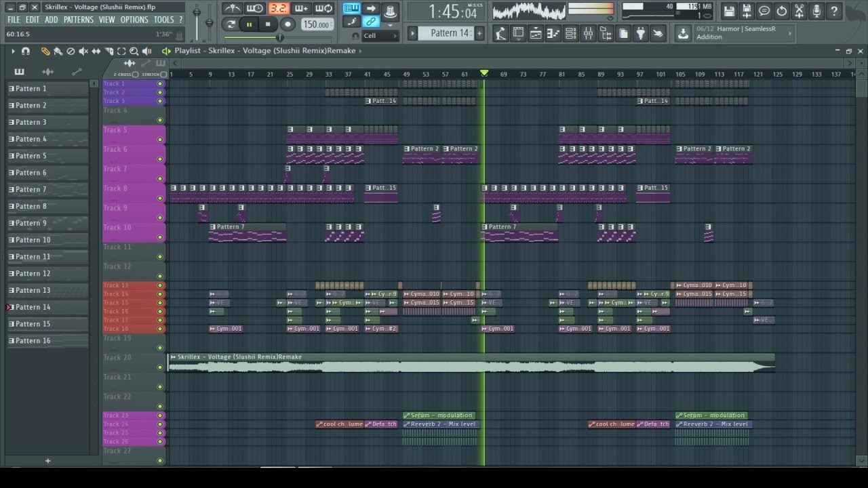Stop playback with the stop button
868x488 pixels.
268,24
